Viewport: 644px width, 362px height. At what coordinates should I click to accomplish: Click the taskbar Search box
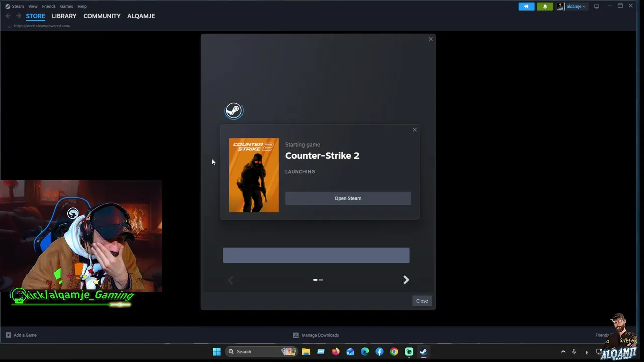pos(261,352)
